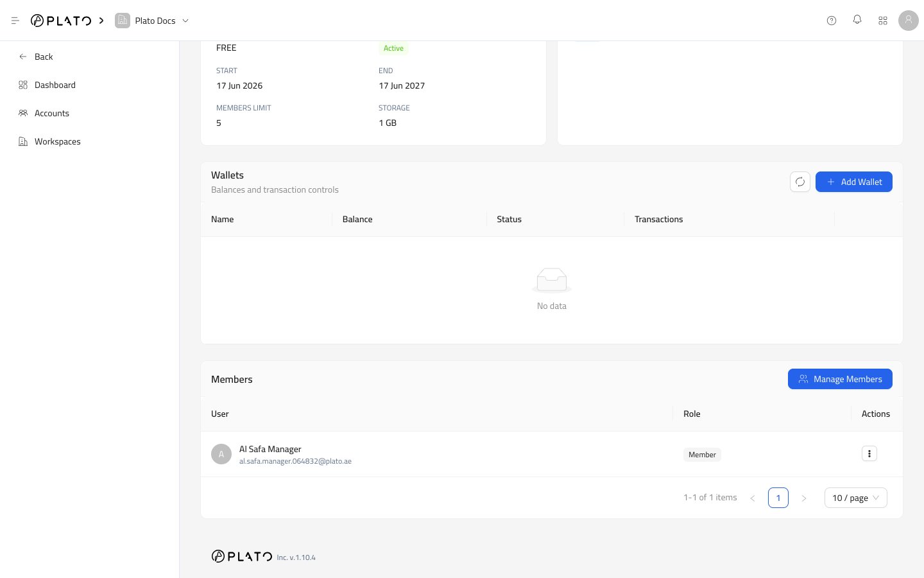Expand the Plato Docs workspace dropdown

click(185, 21)
